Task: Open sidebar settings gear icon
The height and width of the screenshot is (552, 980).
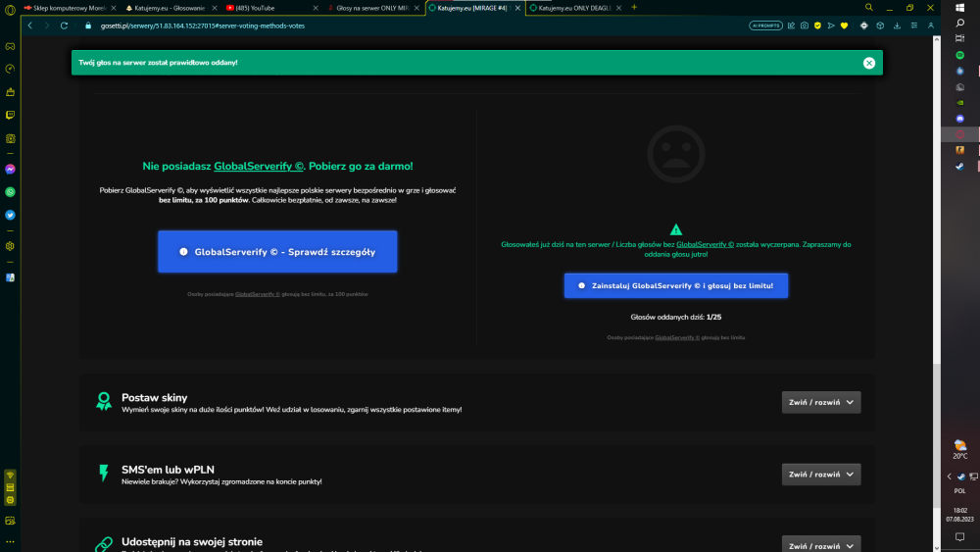Action: [10, 246]
